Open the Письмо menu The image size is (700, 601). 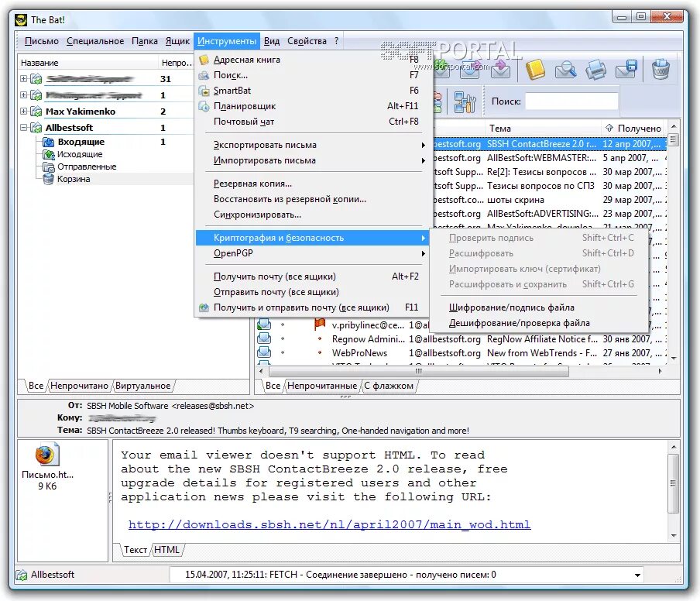pyautogui.click(x=42, y=41)
